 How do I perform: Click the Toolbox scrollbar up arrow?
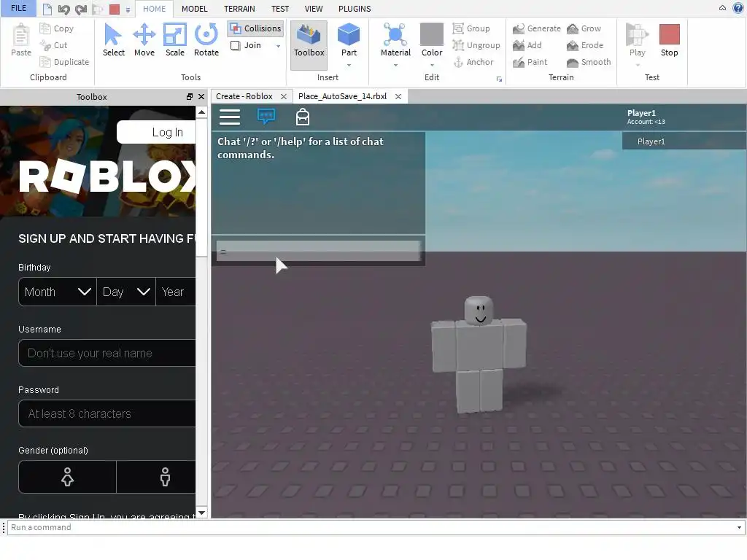(x=201, y=112)
